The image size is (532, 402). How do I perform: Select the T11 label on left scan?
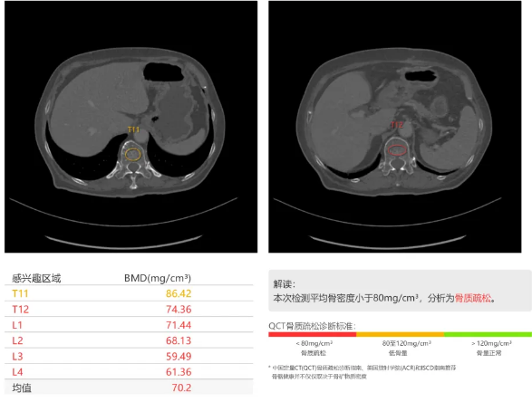pos(133,129)
